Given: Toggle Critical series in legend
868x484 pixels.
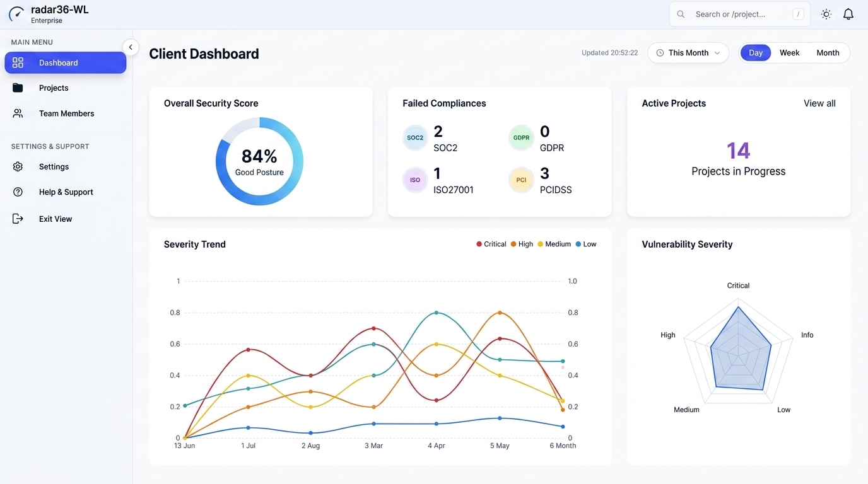Looking at the screenshot, I should pos(491,244).
